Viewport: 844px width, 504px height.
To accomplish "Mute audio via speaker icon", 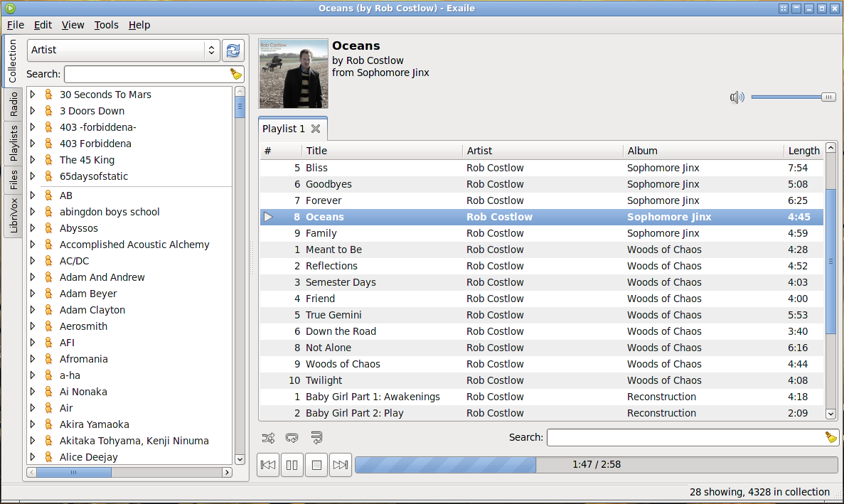I will [737, 97].
